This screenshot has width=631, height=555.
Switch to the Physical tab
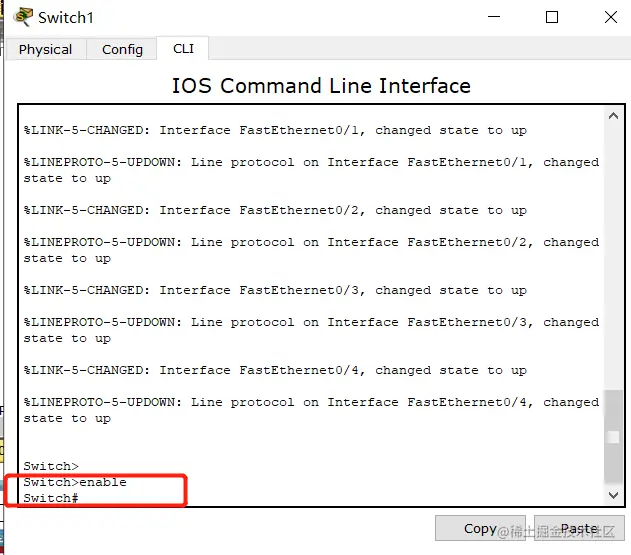click(45, 50)
